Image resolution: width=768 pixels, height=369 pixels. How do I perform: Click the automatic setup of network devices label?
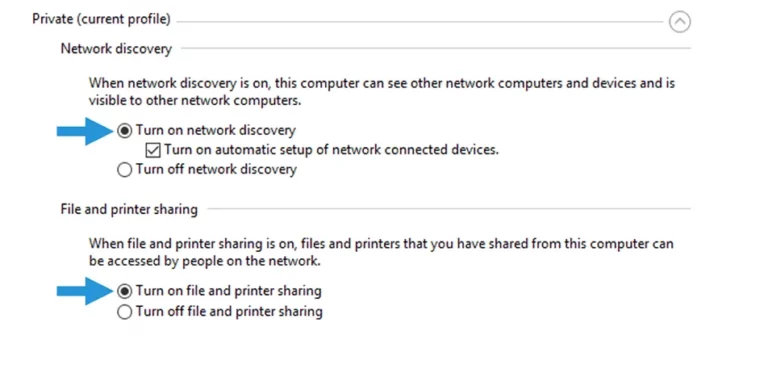point(332,149)
